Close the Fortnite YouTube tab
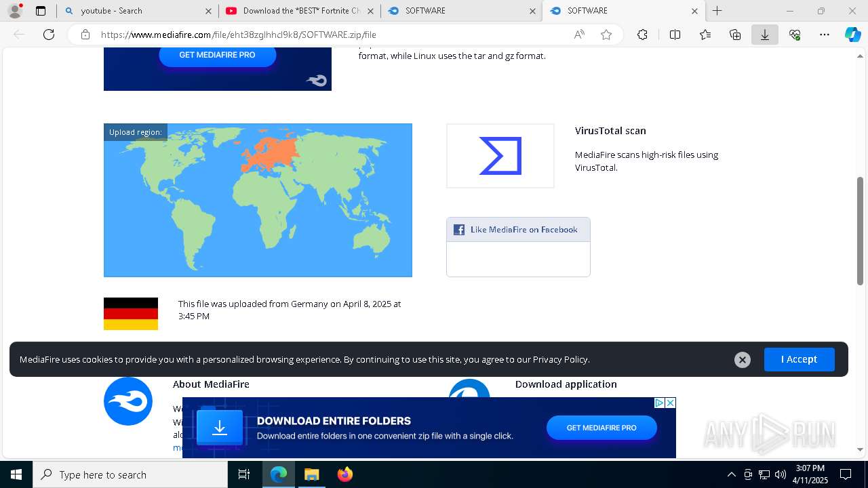The width and height of the screenshot is (868, 488). pos(370,11)
